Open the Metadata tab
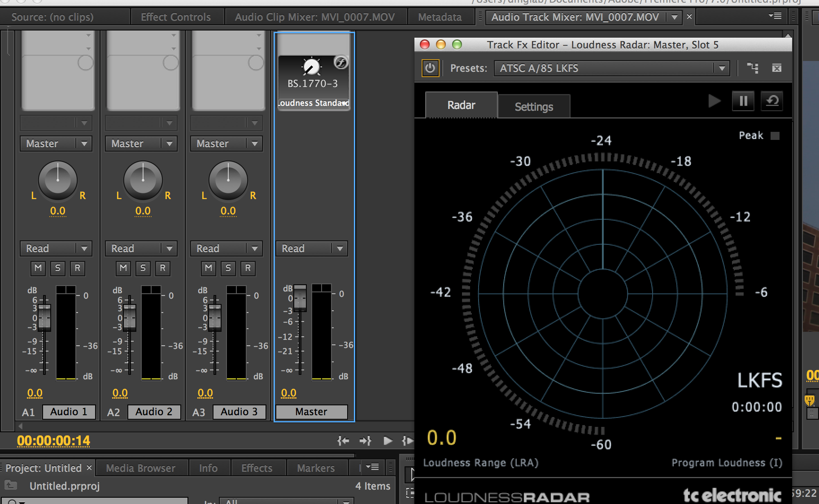The width and height of the screenshot is (819, 504). point(440,17)
